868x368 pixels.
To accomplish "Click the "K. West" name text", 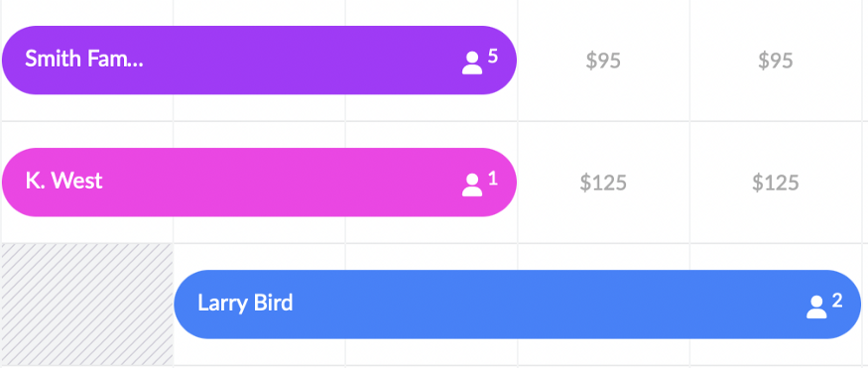I will point(63,181).
